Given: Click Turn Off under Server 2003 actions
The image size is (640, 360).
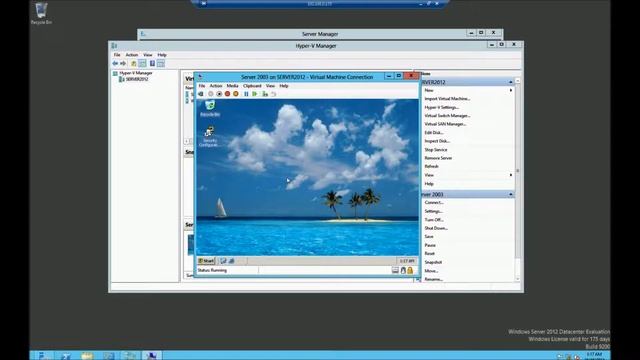Looking at the screenshot, I should 433,220.
